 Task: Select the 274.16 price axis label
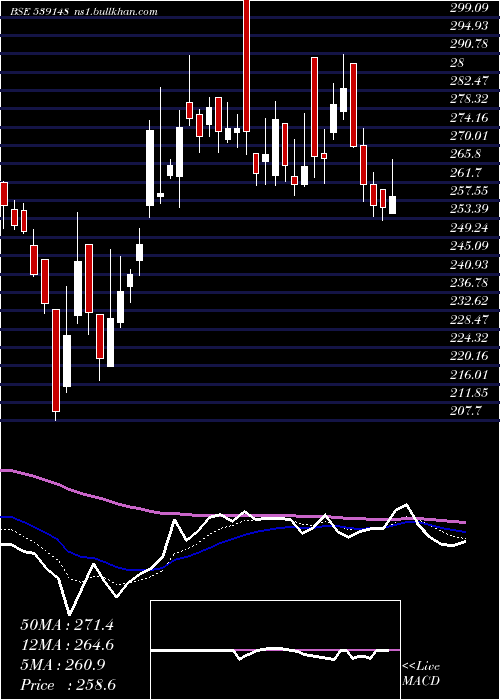point(469,118)
